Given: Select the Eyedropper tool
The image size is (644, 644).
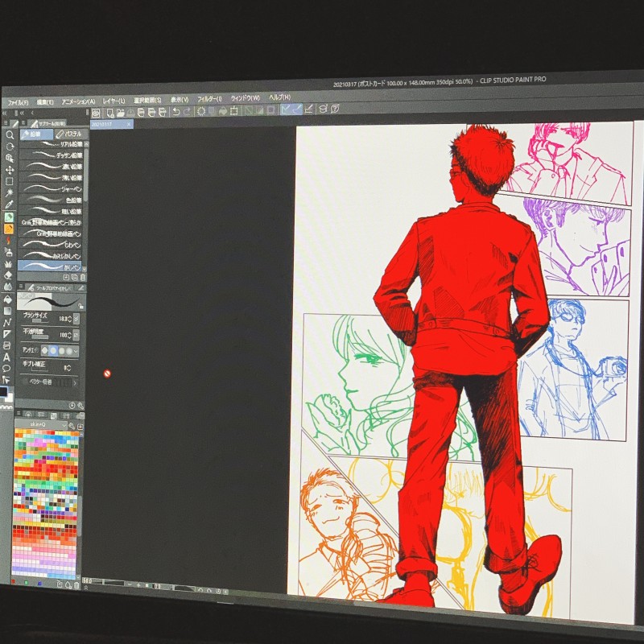Looking at the screenshot, I should point(10,204).
